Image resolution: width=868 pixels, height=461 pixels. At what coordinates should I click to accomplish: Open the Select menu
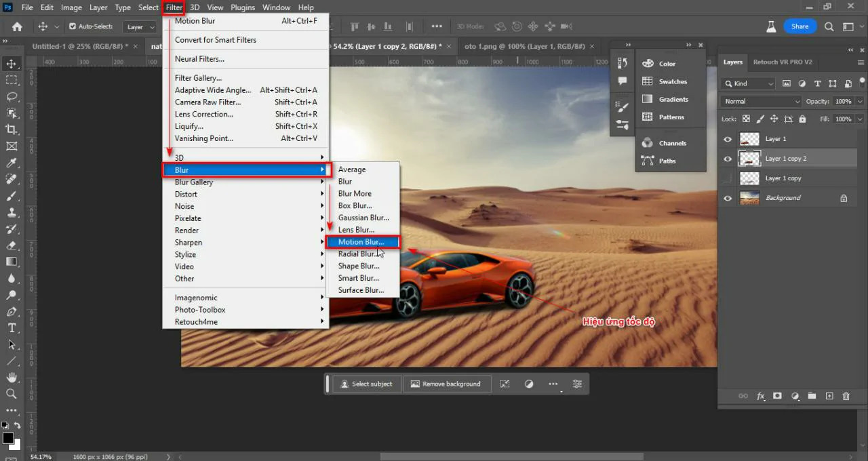[x=148, y=7]
